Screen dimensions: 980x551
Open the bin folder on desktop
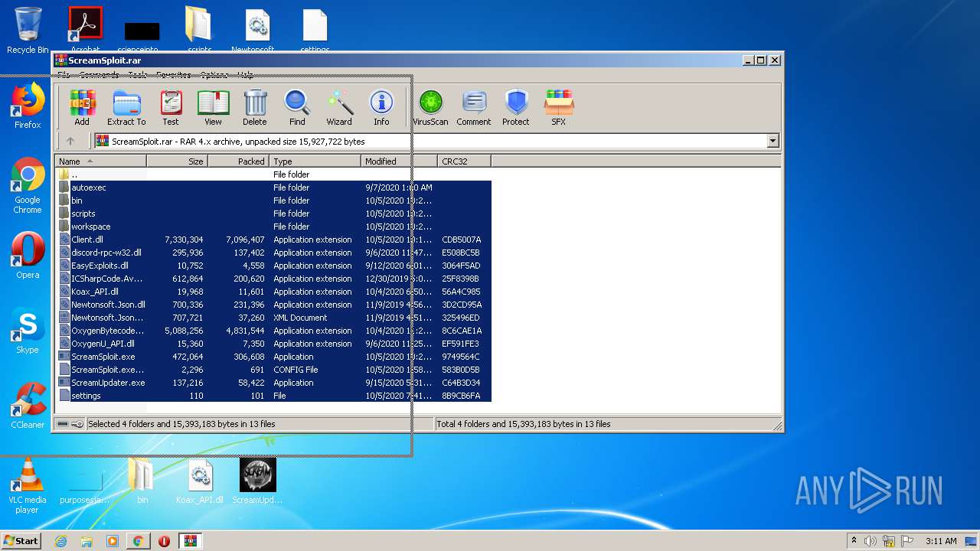pyautogui.click(x=142, y=481)
